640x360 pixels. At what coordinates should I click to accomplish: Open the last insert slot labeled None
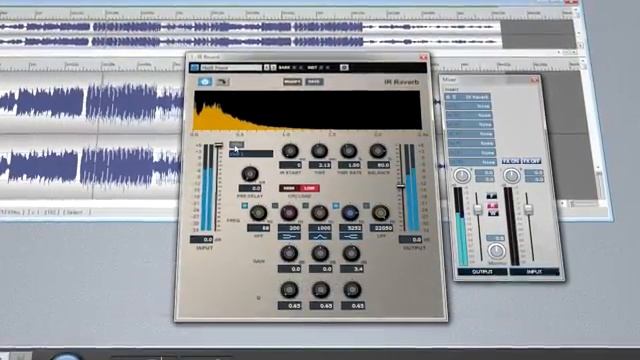coord(473,162)
